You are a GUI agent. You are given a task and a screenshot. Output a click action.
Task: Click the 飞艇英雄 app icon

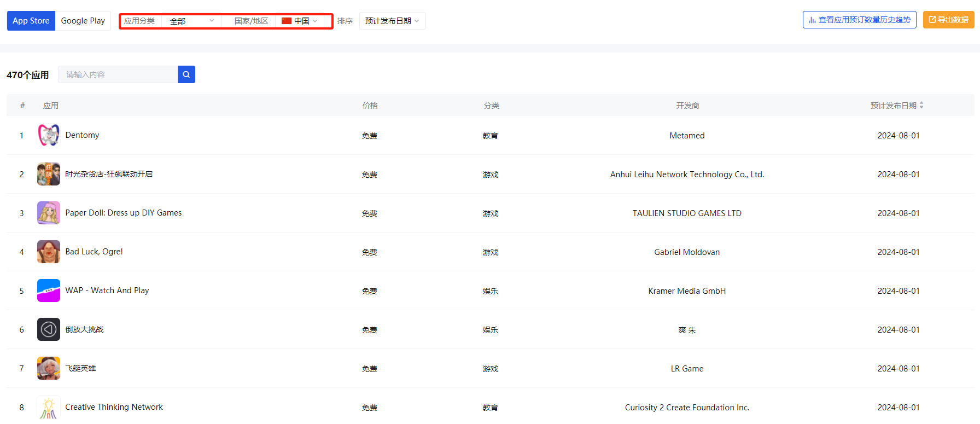tap(49, 368)
